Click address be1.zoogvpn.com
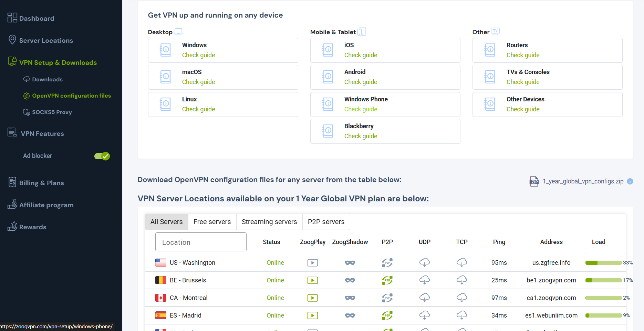This screenshot has height=331, width=644. click(x=551, y=280)
